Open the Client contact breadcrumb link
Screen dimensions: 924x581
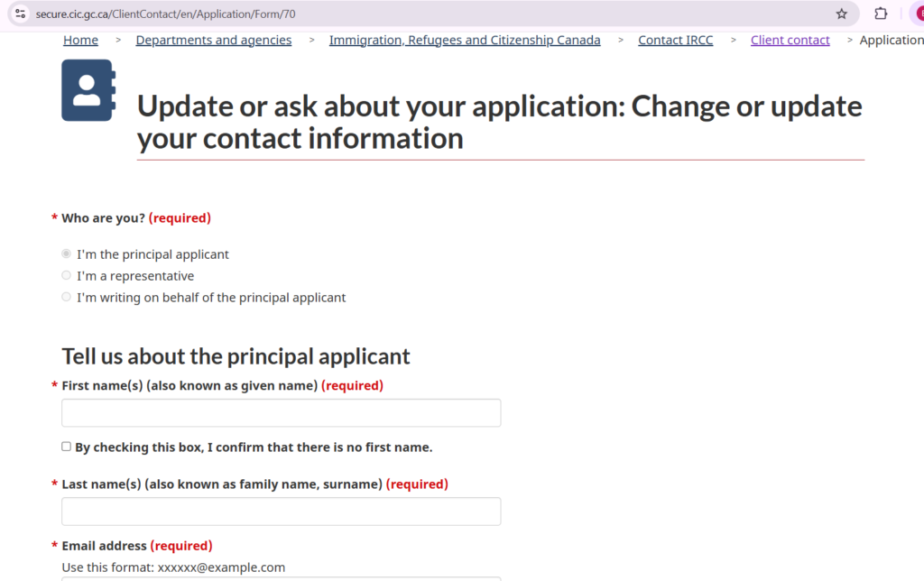pyautogui.click(x=790, y=40)
